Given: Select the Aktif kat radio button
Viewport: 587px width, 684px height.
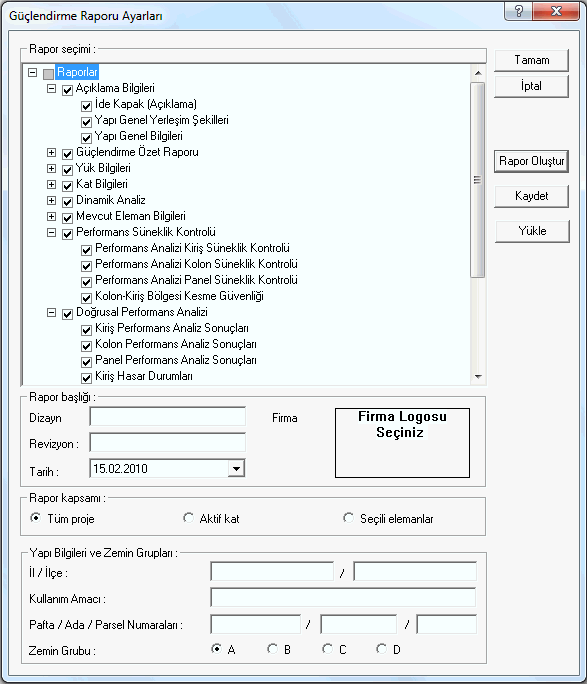Looking at the screenshot, I should pos(188,518).
